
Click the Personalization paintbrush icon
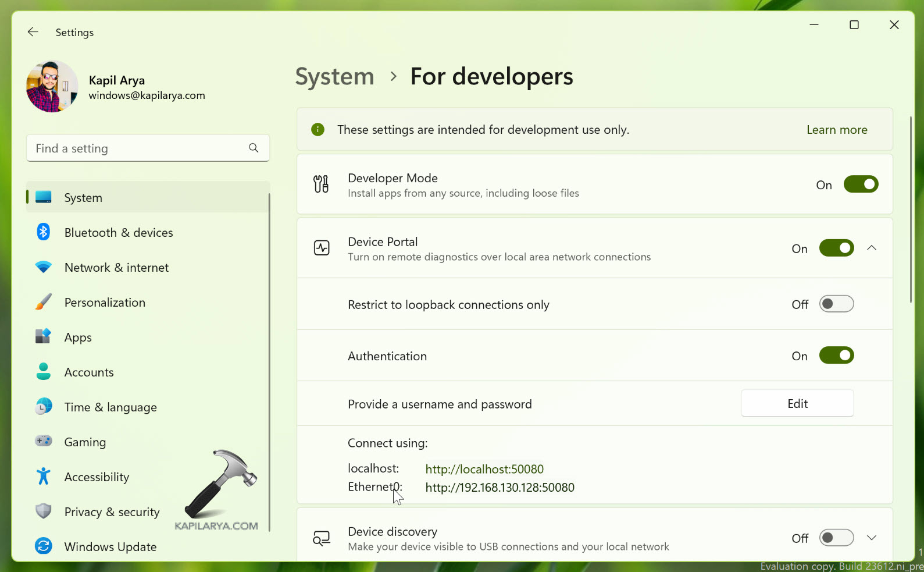pyautogui.click(x=44, y=302)
